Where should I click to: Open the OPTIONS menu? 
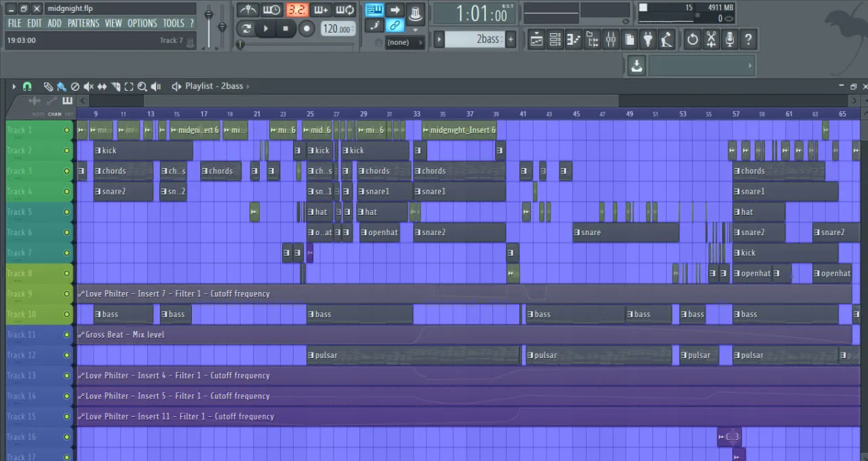click(x=142, y=23)
